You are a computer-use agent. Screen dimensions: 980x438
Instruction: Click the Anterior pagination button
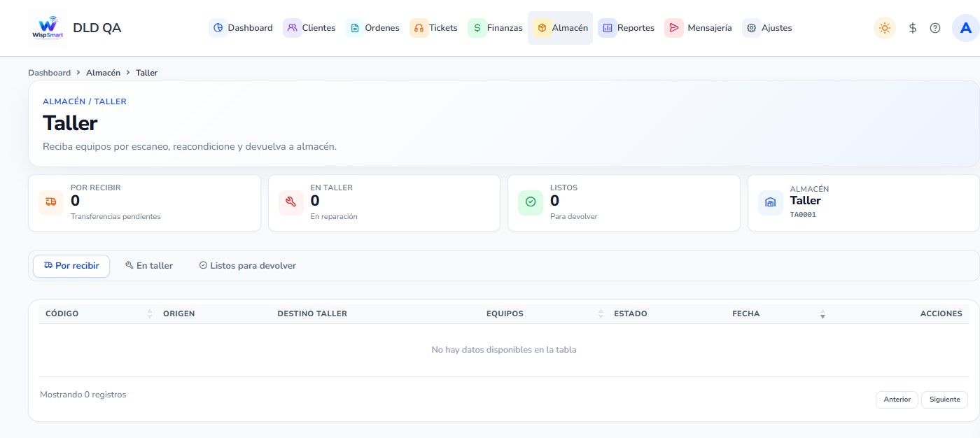coord(897,400)
